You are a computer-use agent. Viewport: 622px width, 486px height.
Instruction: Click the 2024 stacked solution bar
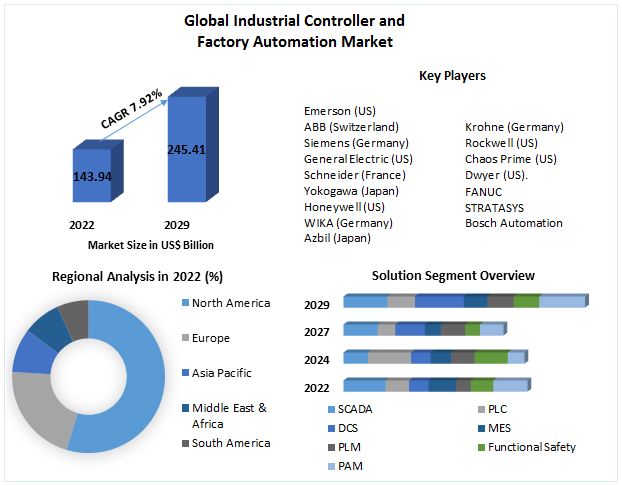[433, 357]
